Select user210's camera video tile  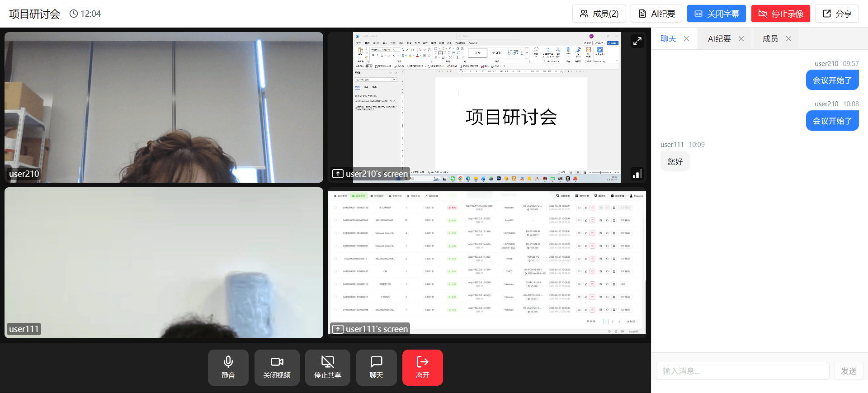[x=164, y=107]
